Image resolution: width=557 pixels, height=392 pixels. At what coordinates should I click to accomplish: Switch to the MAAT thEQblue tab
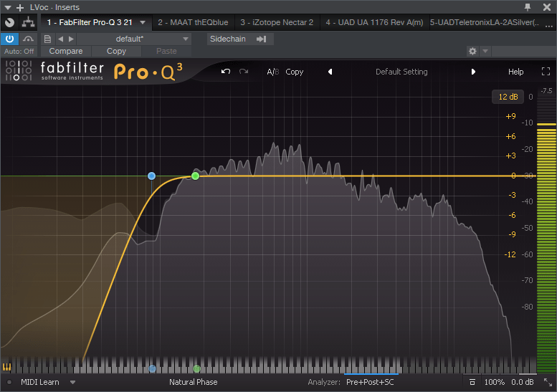[193, 22]
